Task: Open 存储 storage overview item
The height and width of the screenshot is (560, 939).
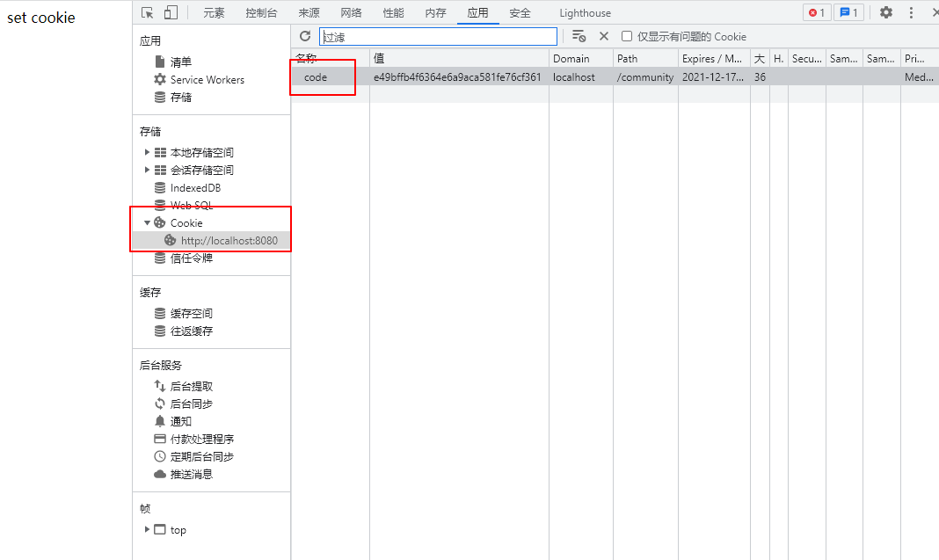Action: 181,97
